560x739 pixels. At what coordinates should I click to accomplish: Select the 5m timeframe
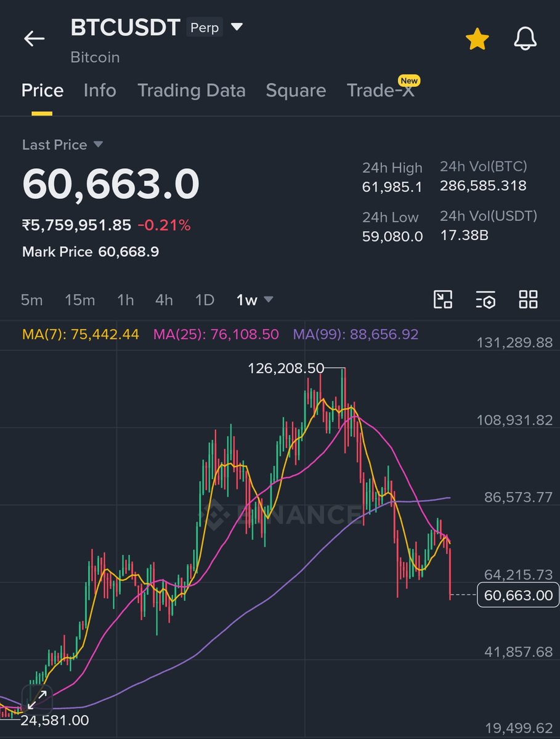(x=32, y=300)
